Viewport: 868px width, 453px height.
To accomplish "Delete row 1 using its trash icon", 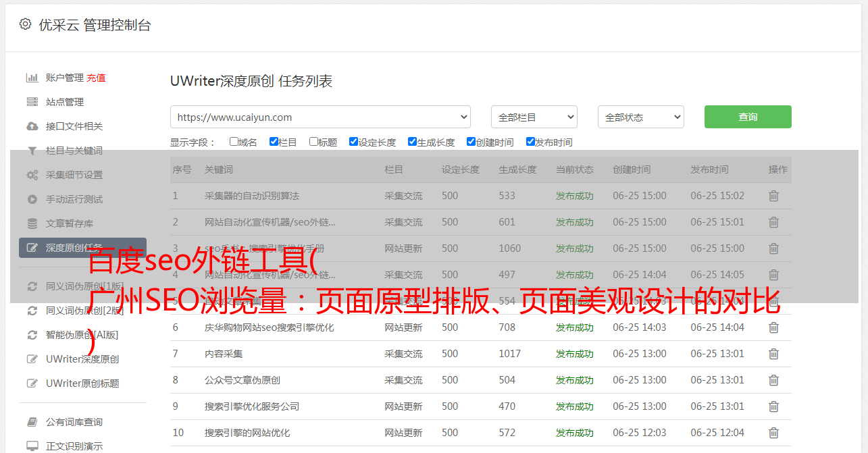I will pyautogui.click(x=773, y=196).
